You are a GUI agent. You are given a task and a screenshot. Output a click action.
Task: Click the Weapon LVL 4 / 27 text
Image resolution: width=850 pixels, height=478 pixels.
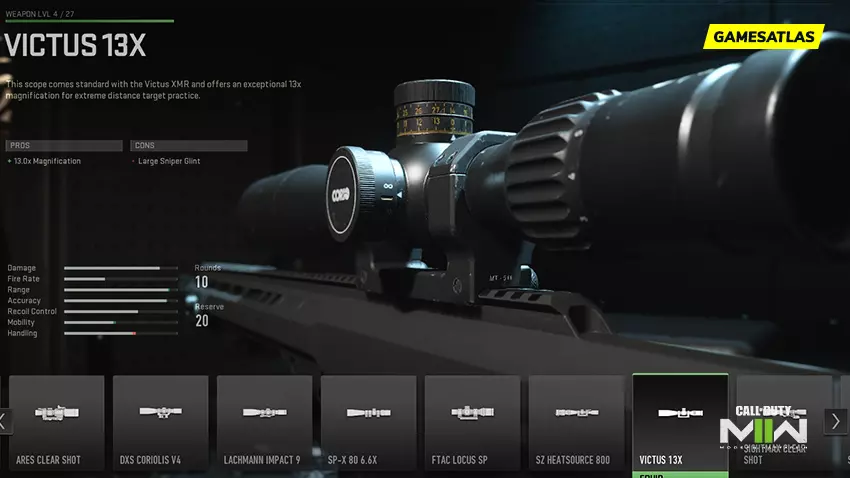pyautogui.click(x=40, y=14)
